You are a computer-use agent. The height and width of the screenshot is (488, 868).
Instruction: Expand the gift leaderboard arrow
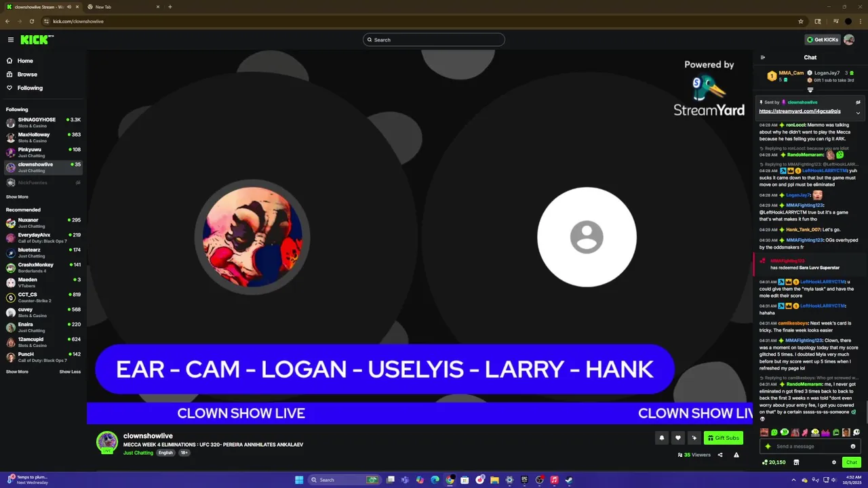[x=810, y=89]
